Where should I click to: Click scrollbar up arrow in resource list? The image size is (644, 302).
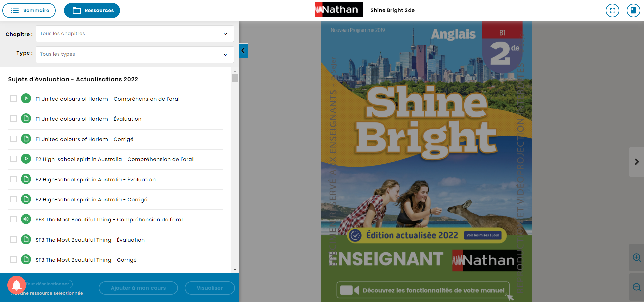pos(235,71)
